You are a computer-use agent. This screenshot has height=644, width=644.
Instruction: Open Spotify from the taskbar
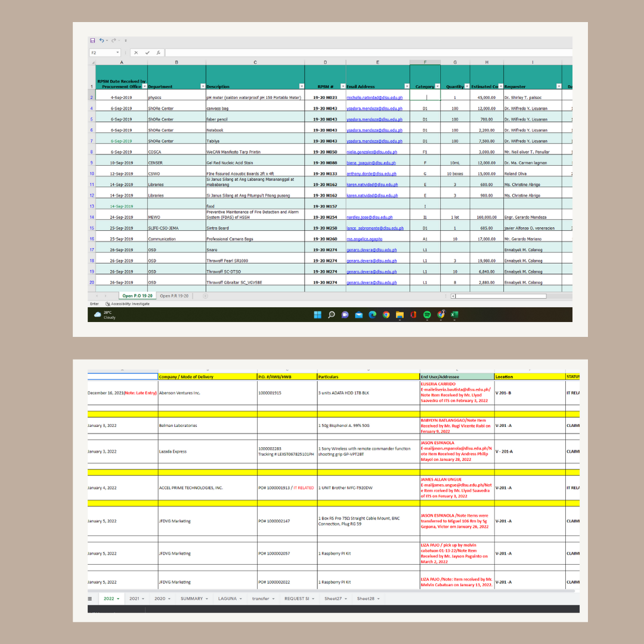coord(427,315)
